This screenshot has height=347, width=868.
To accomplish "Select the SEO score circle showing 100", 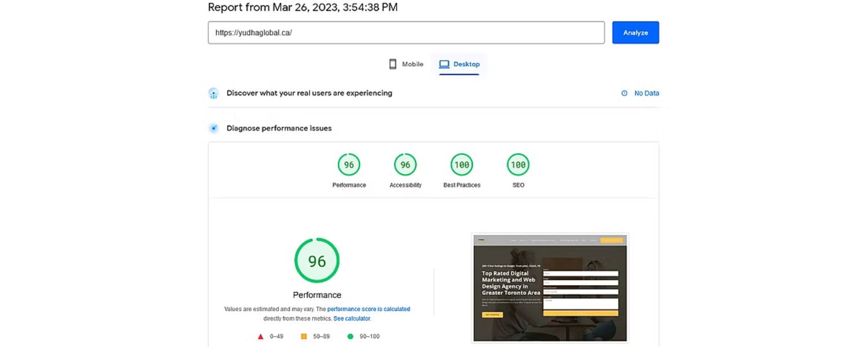I will pos(518,164).
